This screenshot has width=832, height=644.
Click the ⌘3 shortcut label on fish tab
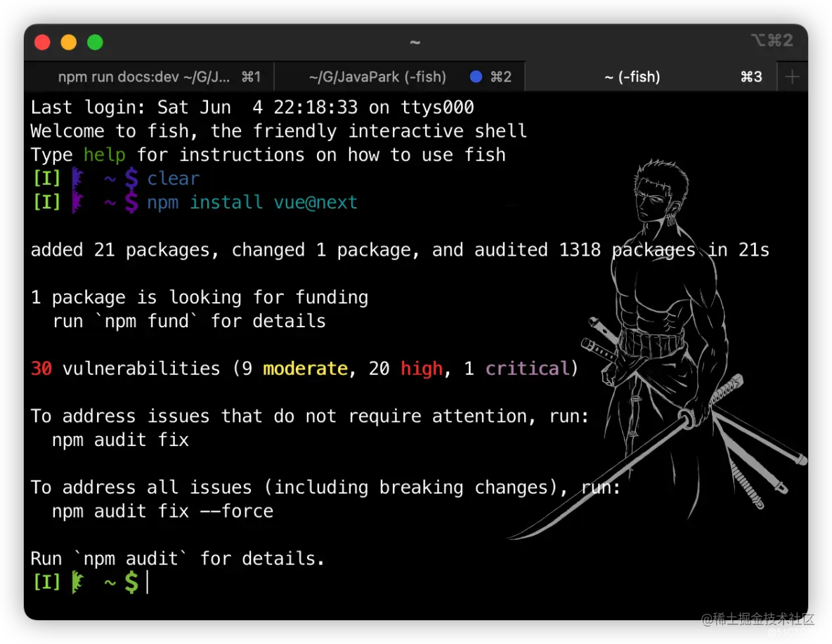[751, 77]
